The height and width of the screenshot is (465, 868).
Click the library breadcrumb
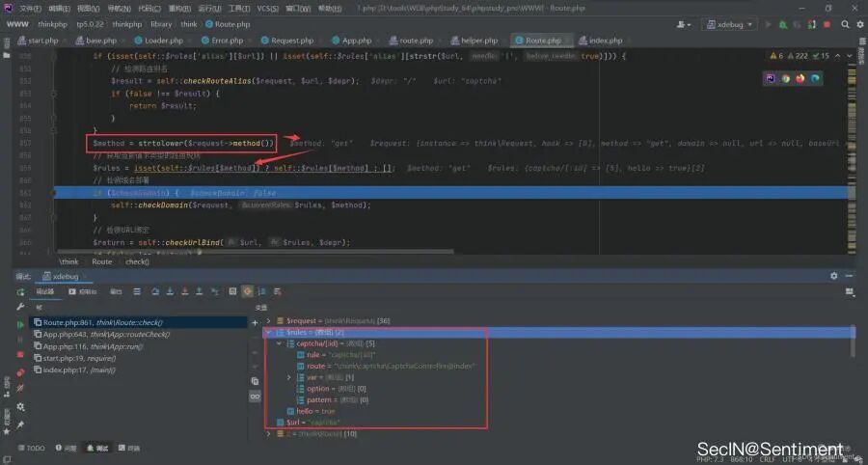161,24
